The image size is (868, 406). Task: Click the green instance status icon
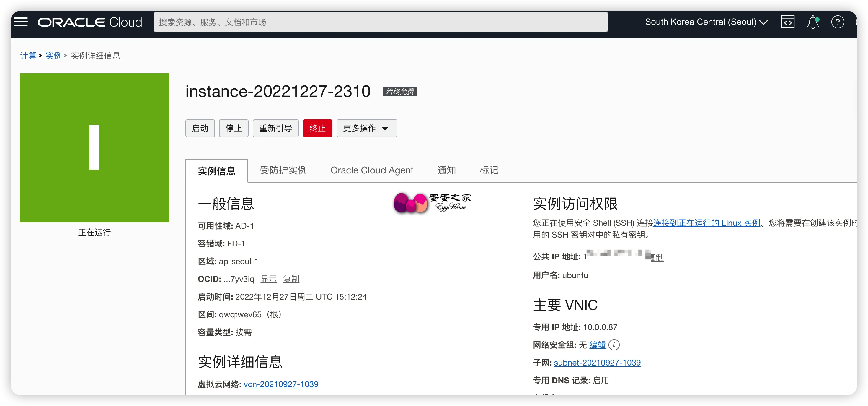[94, 147]
